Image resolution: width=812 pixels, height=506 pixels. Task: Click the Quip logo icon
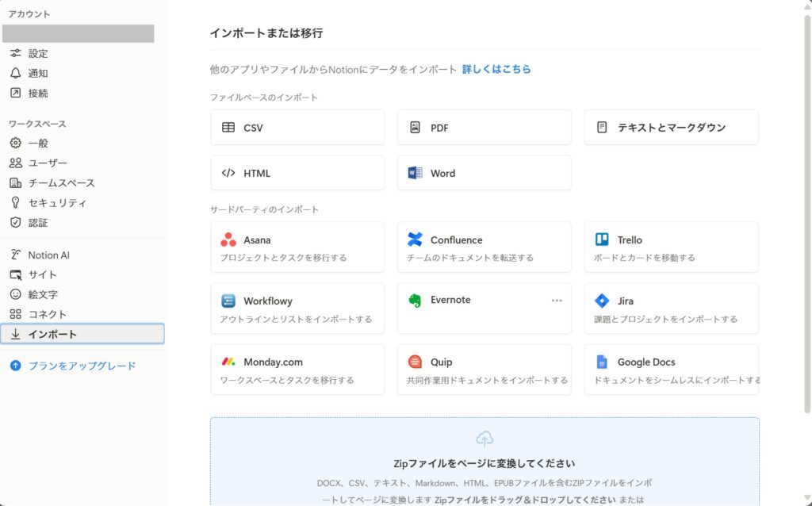click(415, 362)
